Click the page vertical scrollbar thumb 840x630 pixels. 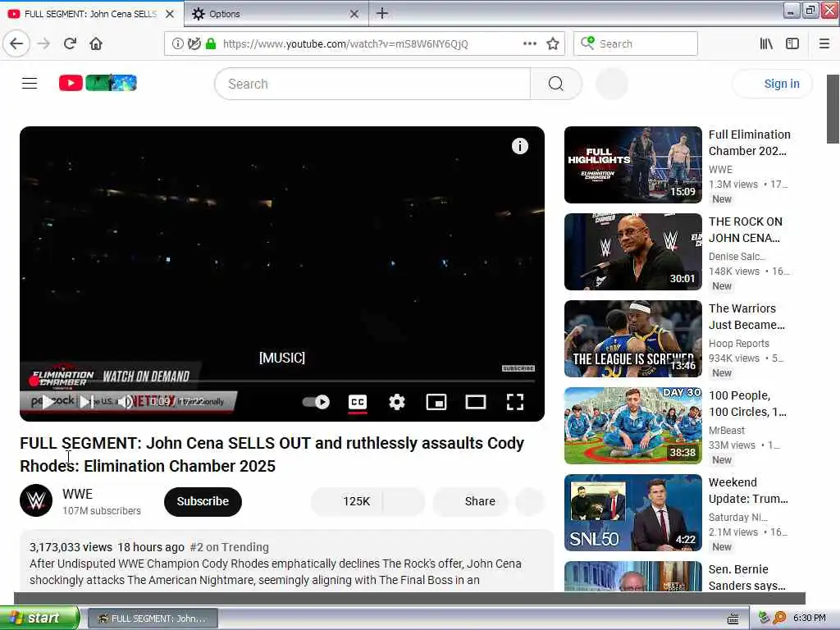pyautogui.click(x=833, y=109)
